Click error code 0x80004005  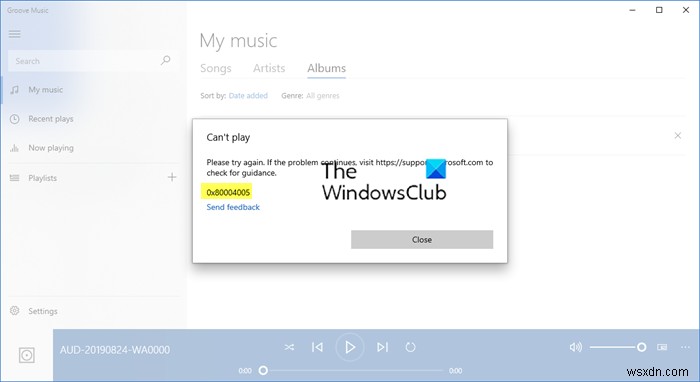[x=228, y=192]
